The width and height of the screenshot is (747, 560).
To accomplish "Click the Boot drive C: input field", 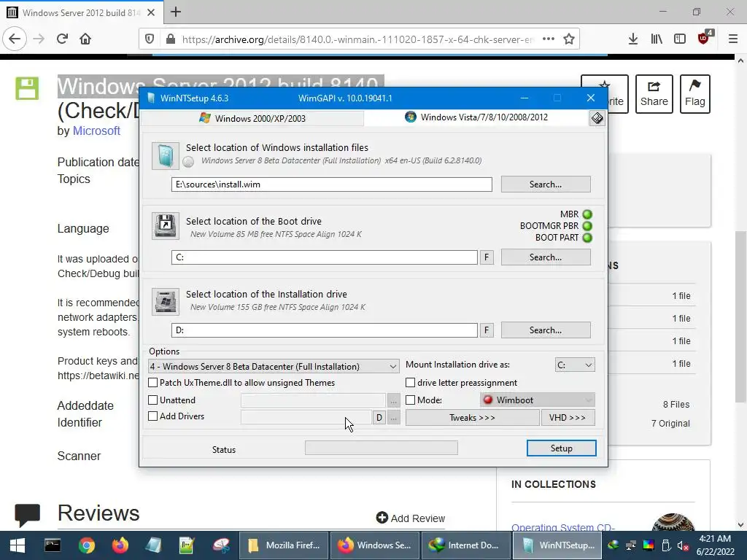I will (325, 257).
